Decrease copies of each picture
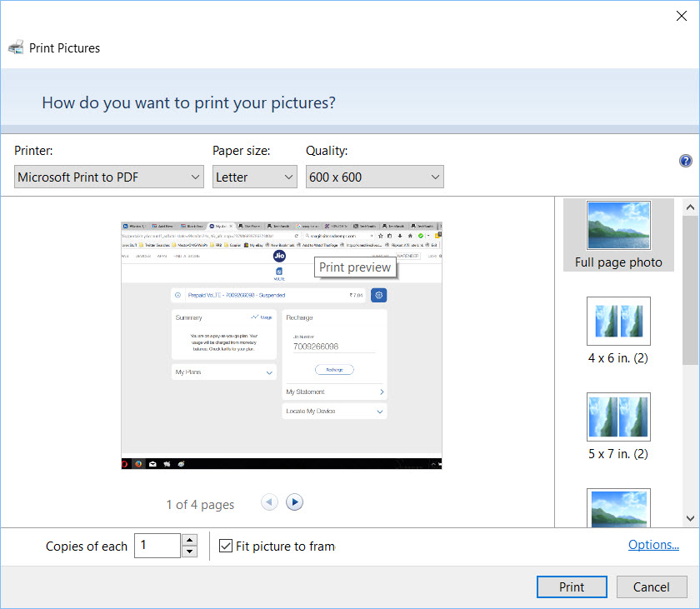This screenshot has width=700, height=609. click(x=189, y=552)
